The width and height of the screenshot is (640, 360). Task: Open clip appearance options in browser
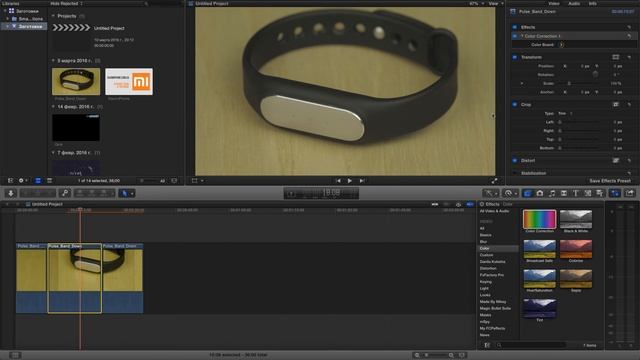174,180
